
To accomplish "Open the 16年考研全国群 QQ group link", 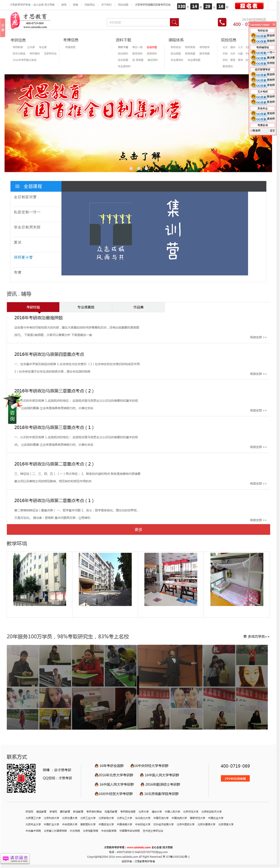I will pyautogui.click(x=109, y=766).
